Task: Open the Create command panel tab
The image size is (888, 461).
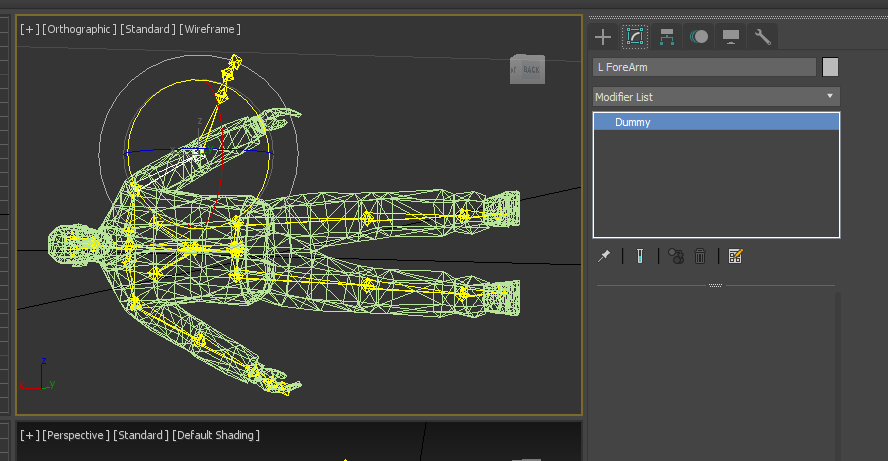Action: pyautogui.click(x=603, y=37)
